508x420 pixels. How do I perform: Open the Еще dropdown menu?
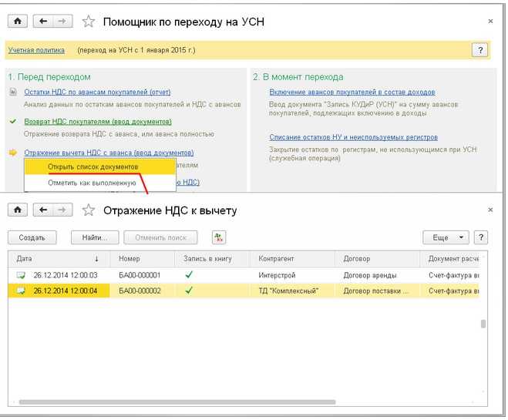(446, 237)
